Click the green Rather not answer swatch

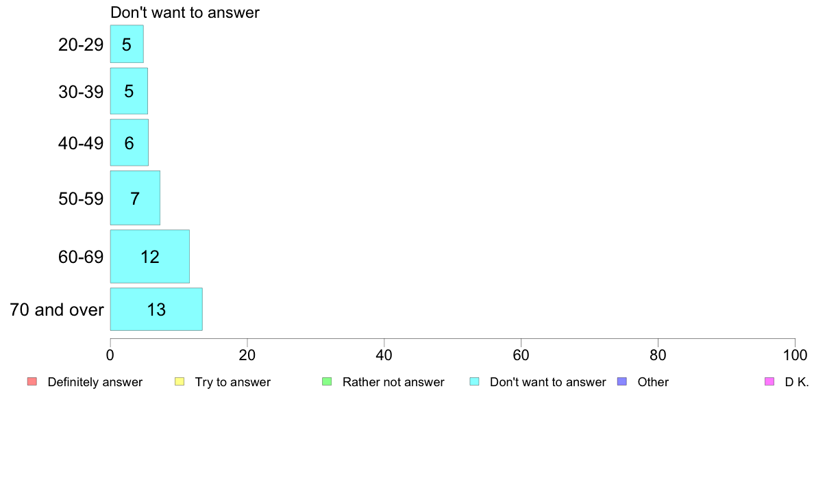click(327, 381)
